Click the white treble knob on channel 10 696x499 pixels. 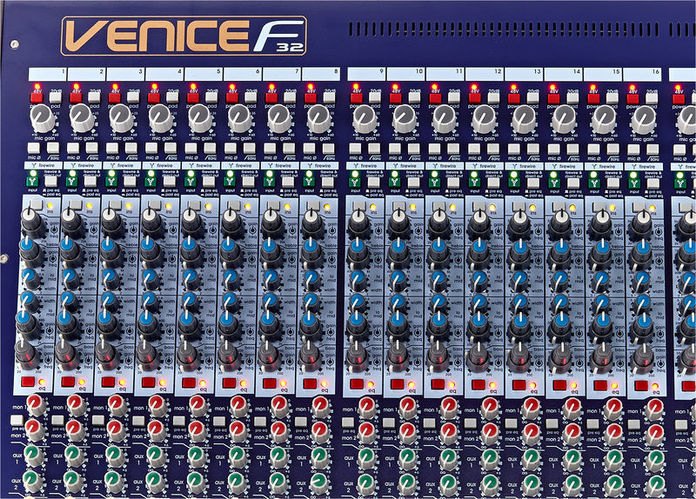coord(399,222)
